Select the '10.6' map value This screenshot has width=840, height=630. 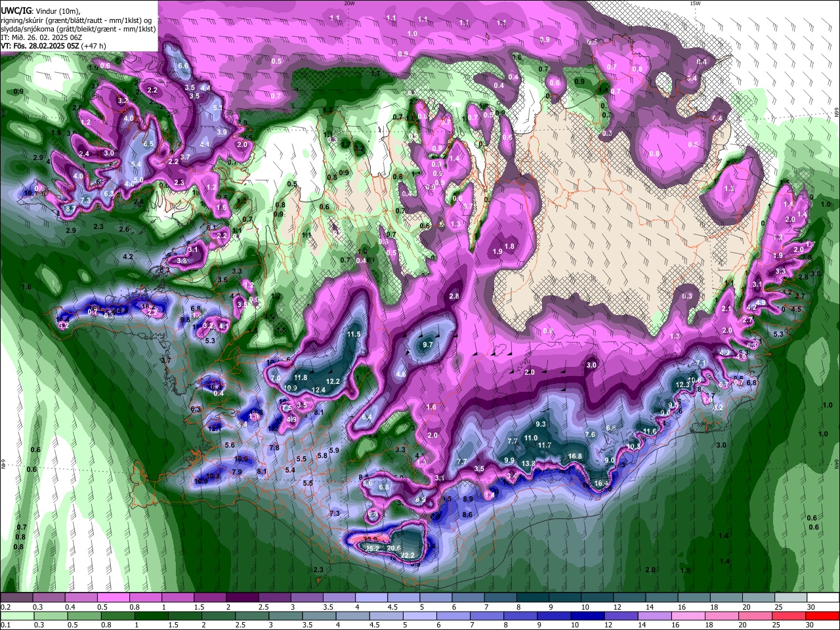pyautogui.click(x=695, y=380)
